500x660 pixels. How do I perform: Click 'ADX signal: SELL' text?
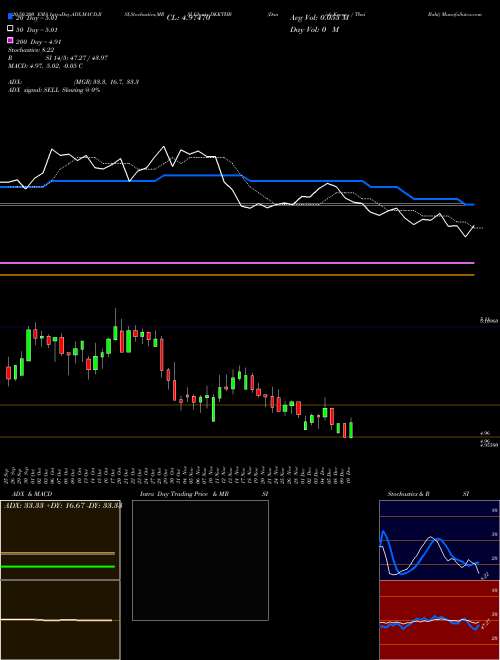point(34,90)
